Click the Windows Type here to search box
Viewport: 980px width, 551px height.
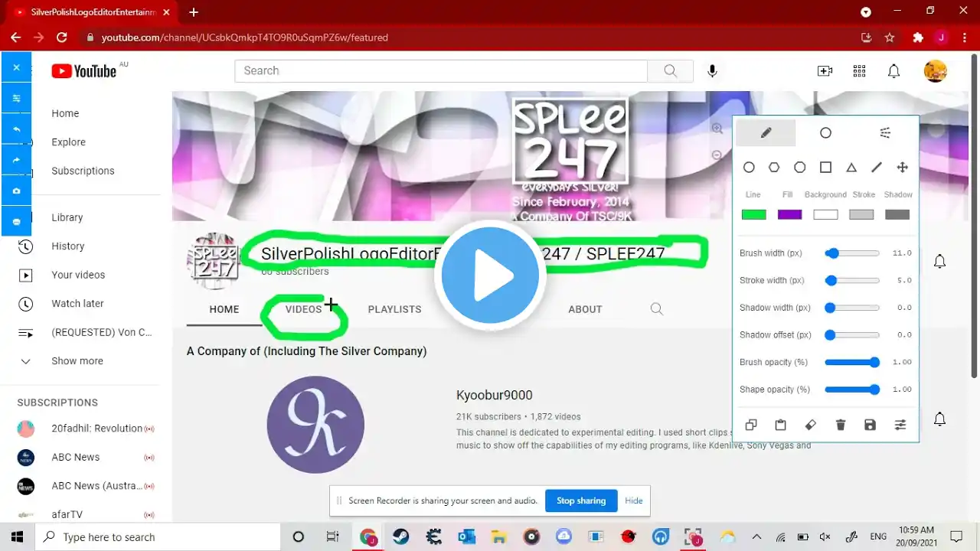coord(157,537)
